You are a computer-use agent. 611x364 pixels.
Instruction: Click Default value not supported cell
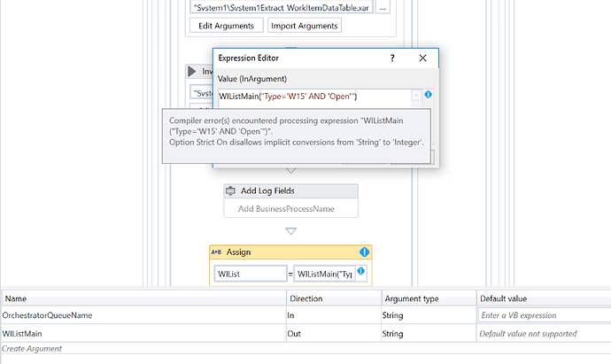pos(544,334)
